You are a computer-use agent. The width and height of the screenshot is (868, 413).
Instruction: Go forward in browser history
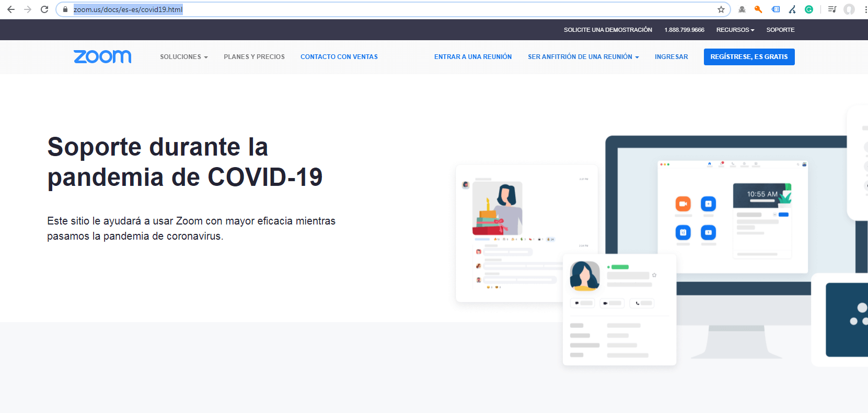click(x=28, y=9)
